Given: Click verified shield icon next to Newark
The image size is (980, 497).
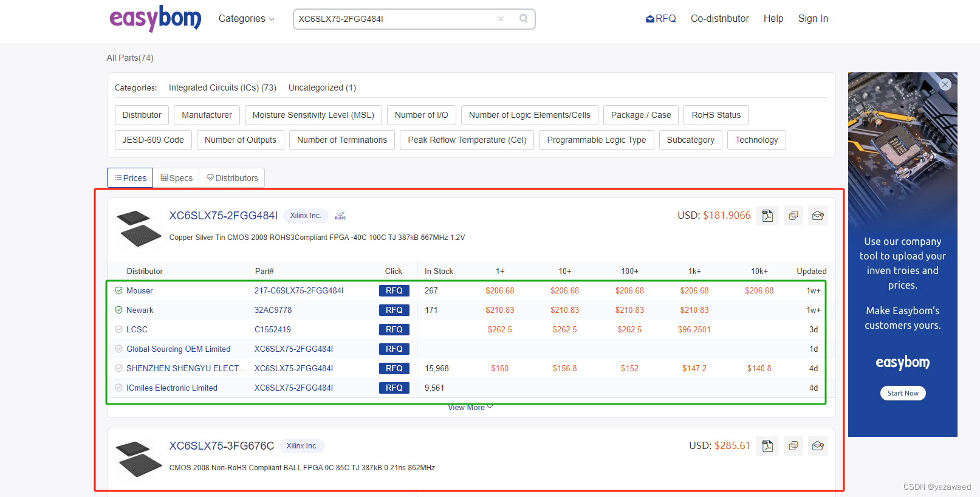Looking at the screenshot, I should click(119, 310).
